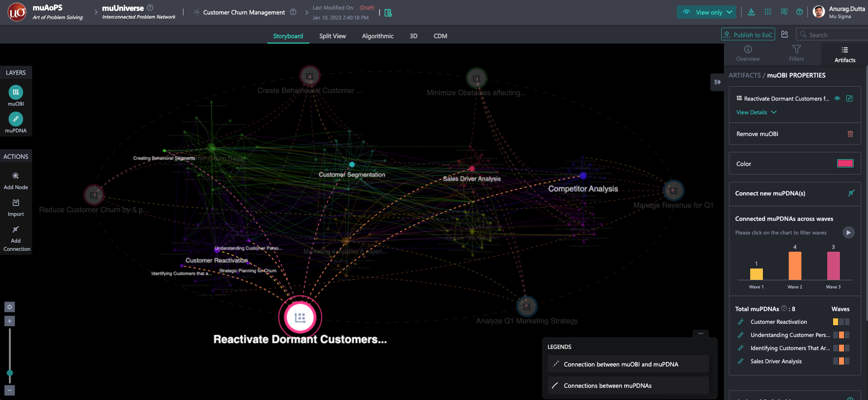The image size is (868, 400).
Task: Toggle visibility eye of Reactivate Dormant Customers
Action: (x=837, y=98)
